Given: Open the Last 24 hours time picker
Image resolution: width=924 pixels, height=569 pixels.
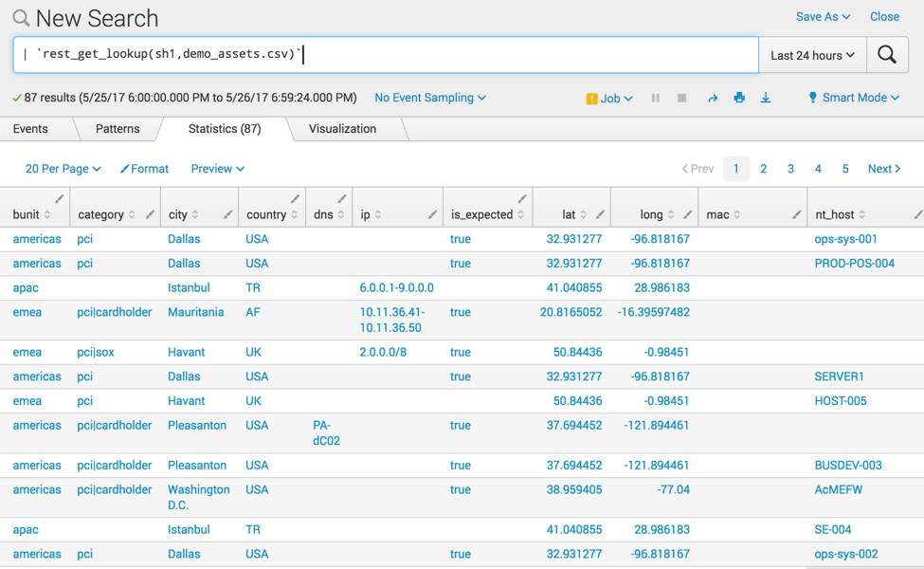Looking at the screenshot, I should 812,55.
